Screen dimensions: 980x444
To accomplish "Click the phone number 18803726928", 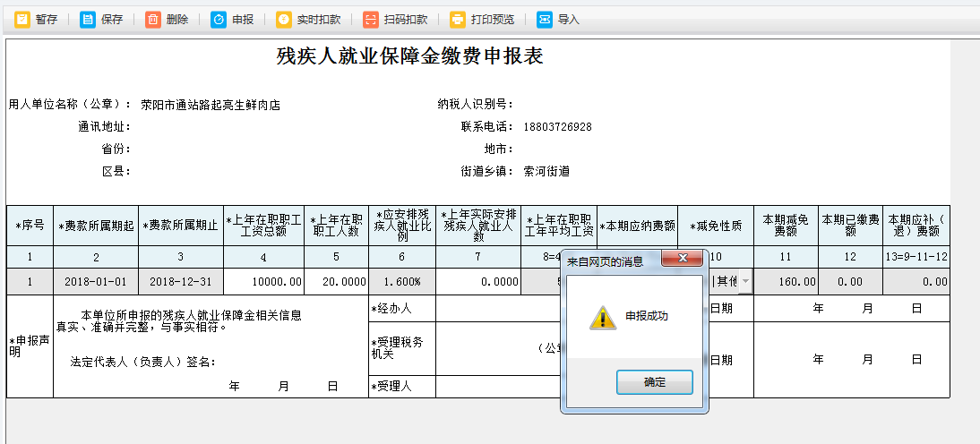I will (557, 127).
